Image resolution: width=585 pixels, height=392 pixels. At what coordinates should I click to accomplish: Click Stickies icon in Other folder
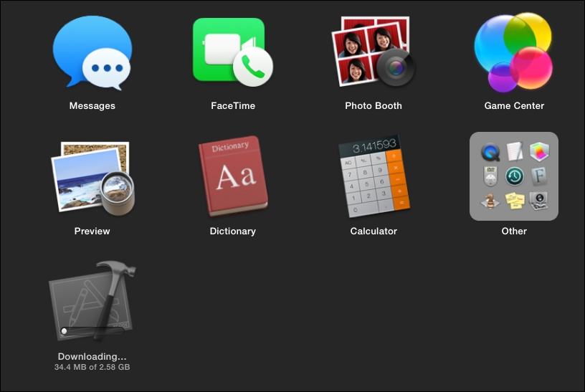pos(515,201)
